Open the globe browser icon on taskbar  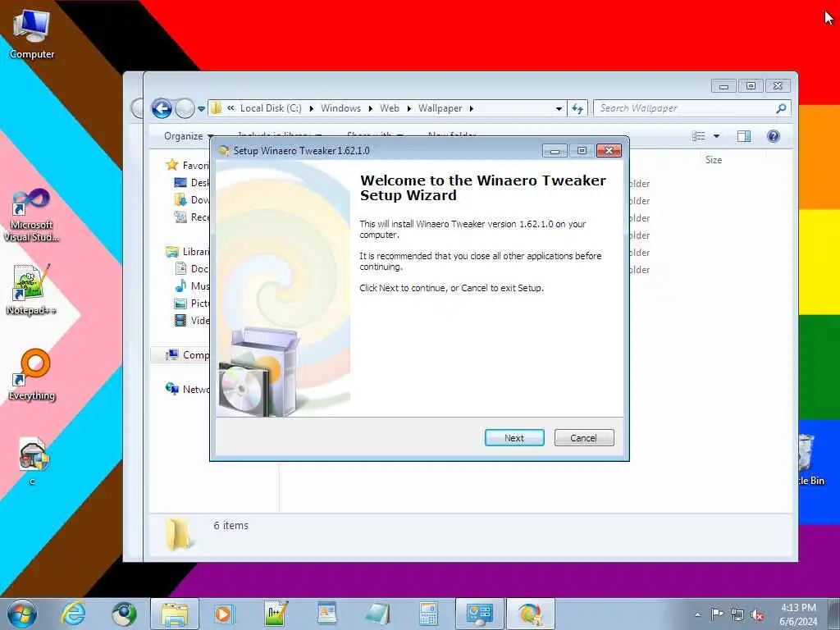(x=124, y=614)
